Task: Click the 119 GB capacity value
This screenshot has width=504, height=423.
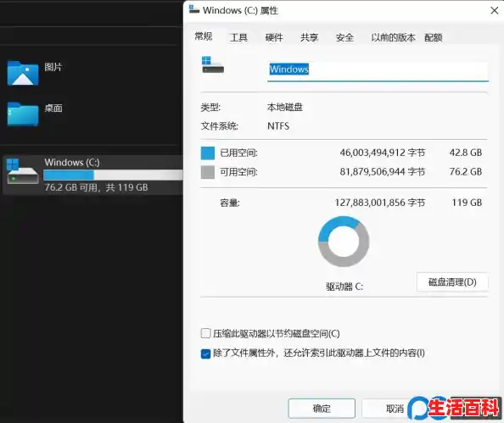Action: (467, 203)
